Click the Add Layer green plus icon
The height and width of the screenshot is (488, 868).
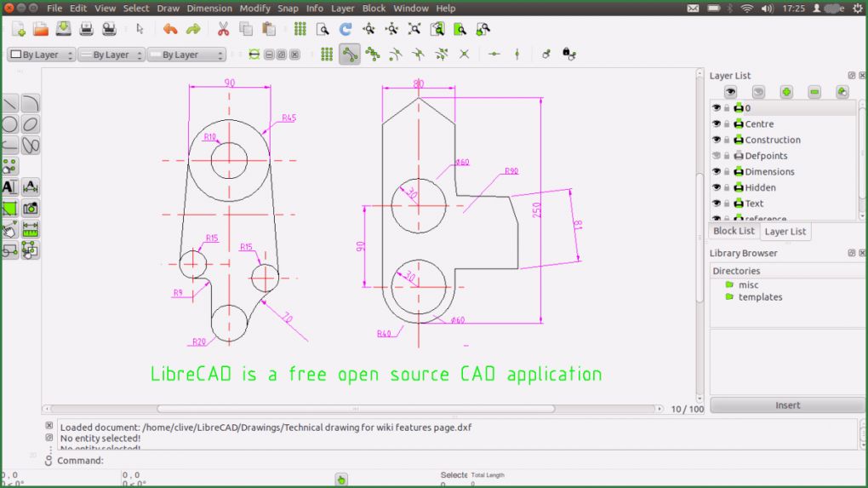(x=786, y=92)
